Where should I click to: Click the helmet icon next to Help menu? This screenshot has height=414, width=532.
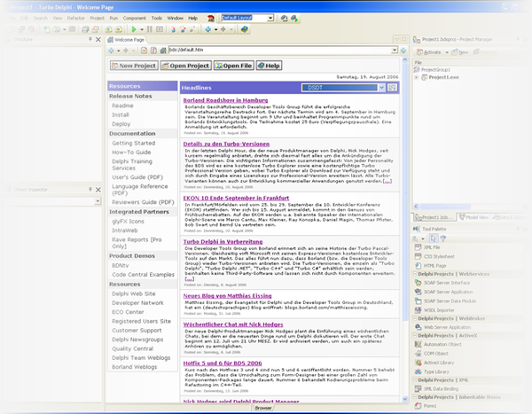[211, 19]
